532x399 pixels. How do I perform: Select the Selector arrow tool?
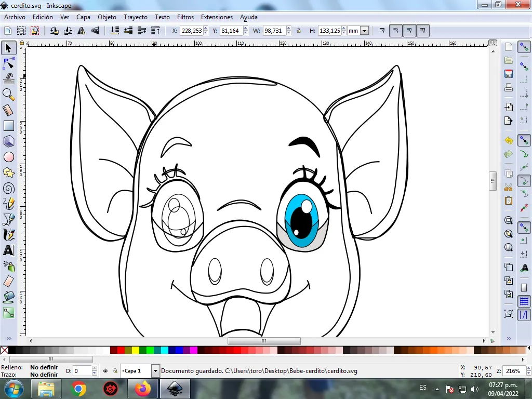tap(8, 48)
